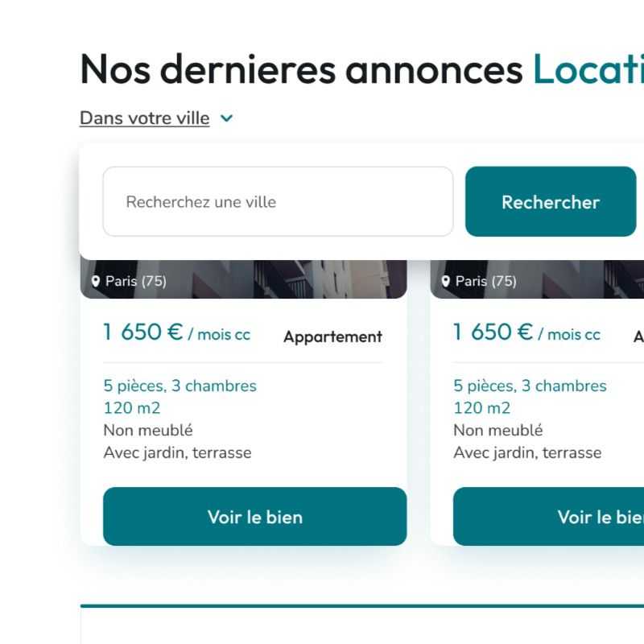Click the 'Locati…' heading text in teal
Screen dimensions: 644x644
tap(588, 69)
